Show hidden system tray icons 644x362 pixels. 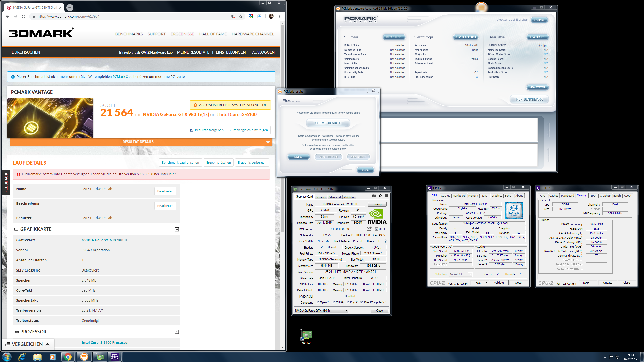tap(605, 357)
